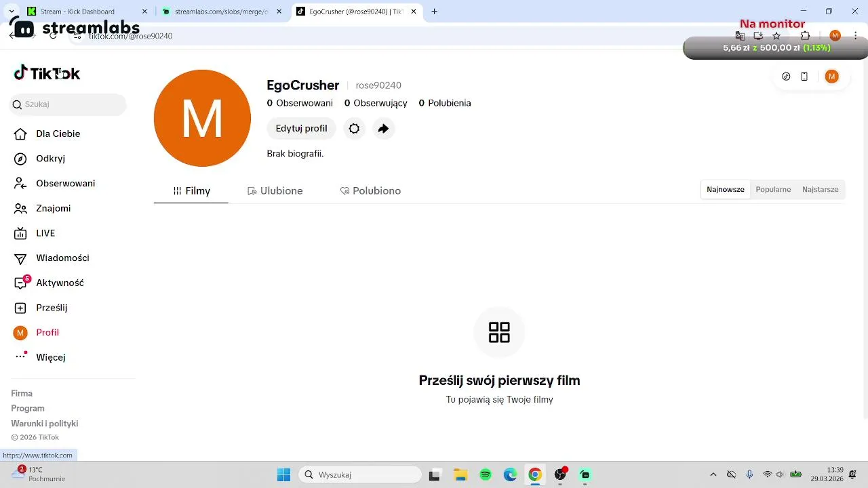This screenshot has height=488, width=868.
Task: Share the profile using the arrow icon
Action: click(383, 129)
